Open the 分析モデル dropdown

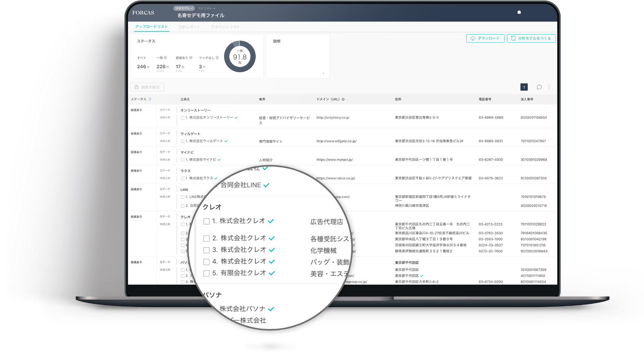click(x=184, y=8)
